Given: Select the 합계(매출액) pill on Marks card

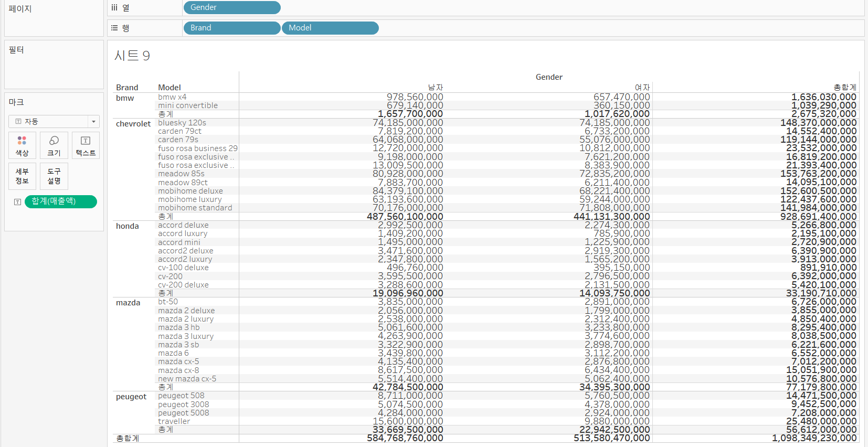Looking at the screenshot, I should pyautogui.click(x=61, y=201).
